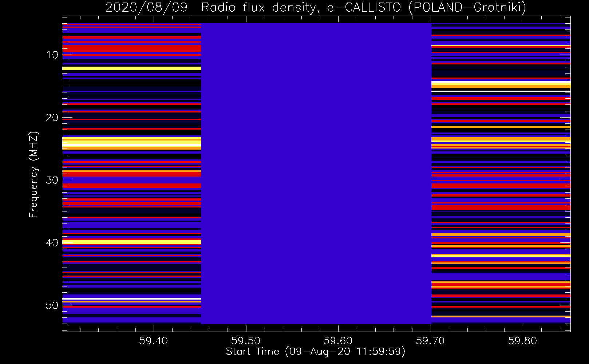Click the 59.80 time tick label

pyautogui.click(x=523, y=341)
